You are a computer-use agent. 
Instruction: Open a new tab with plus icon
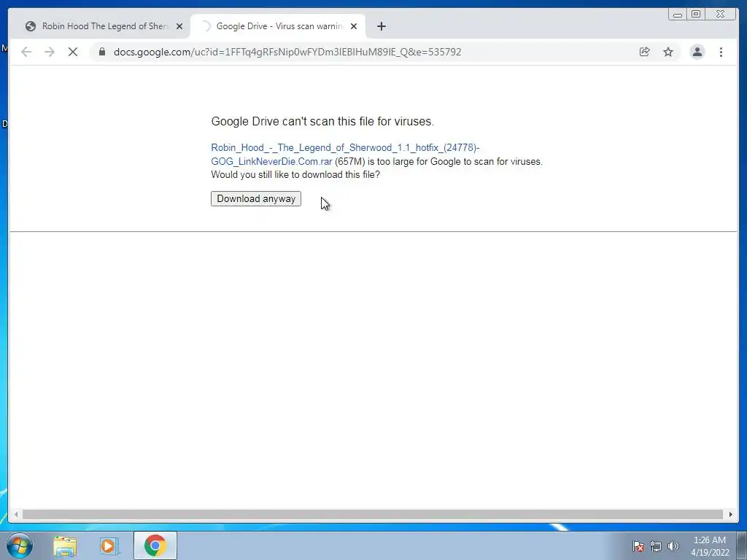pos(381,26)
